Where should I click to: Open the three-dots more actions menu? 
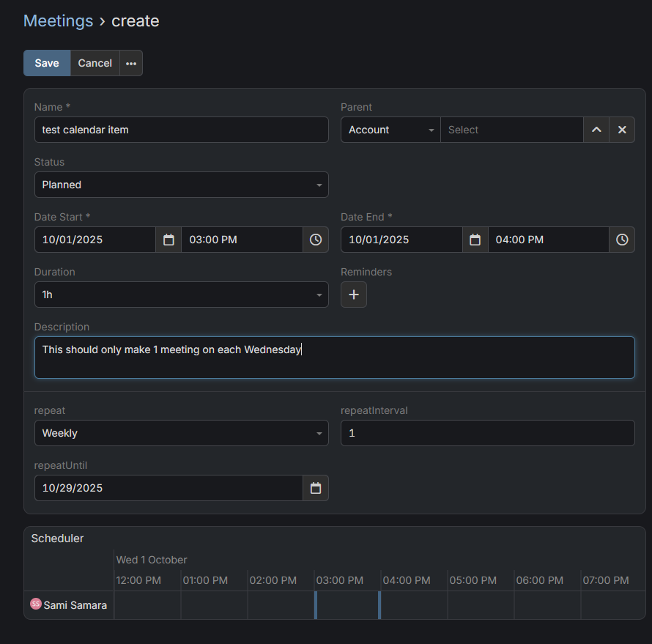(131, 63)
